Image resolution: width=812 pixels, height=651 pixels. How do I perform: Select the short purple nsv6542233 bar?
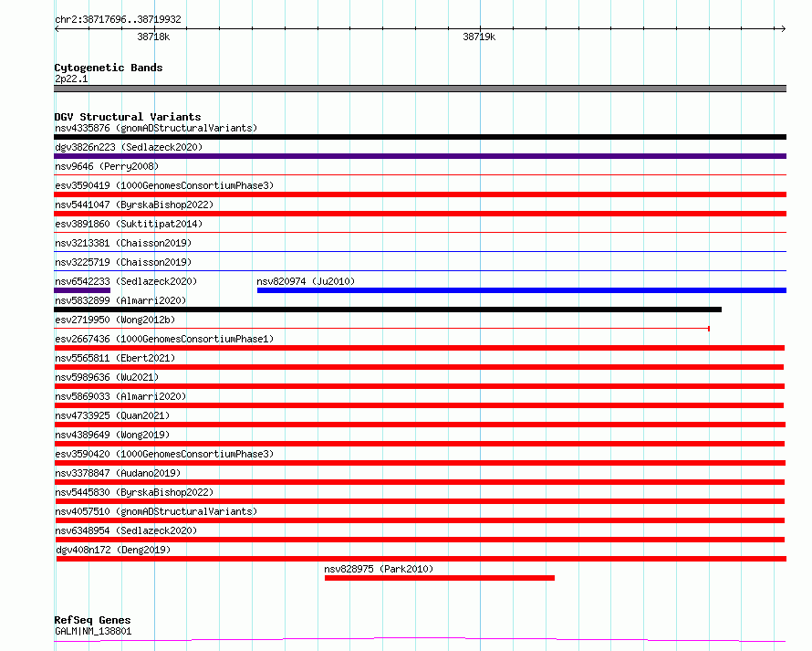click(x=82, y=290)
